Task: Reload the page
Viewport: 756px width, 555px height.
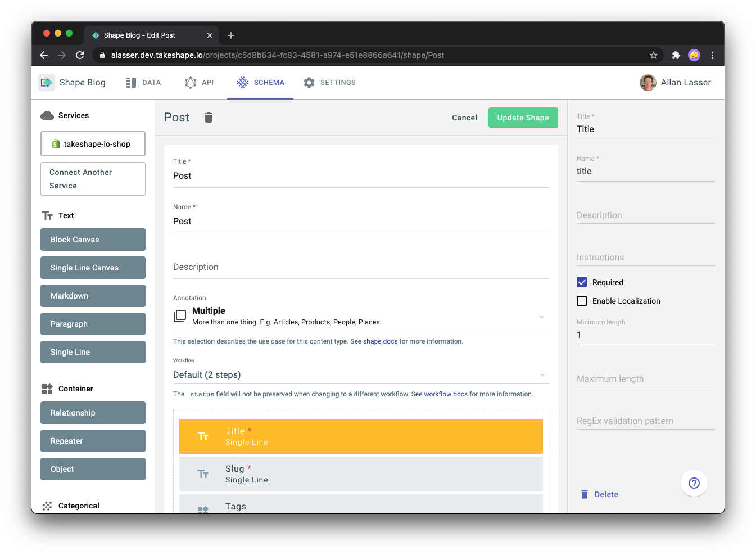Action: click(x=80, y=55)
